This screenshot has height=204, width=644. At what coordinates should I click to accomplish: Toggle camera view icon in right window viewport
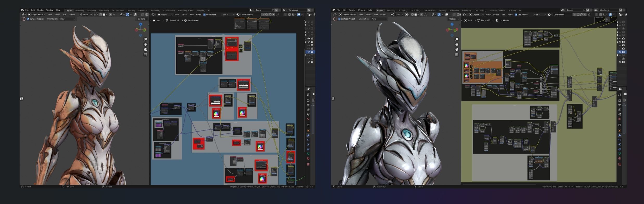457,50
